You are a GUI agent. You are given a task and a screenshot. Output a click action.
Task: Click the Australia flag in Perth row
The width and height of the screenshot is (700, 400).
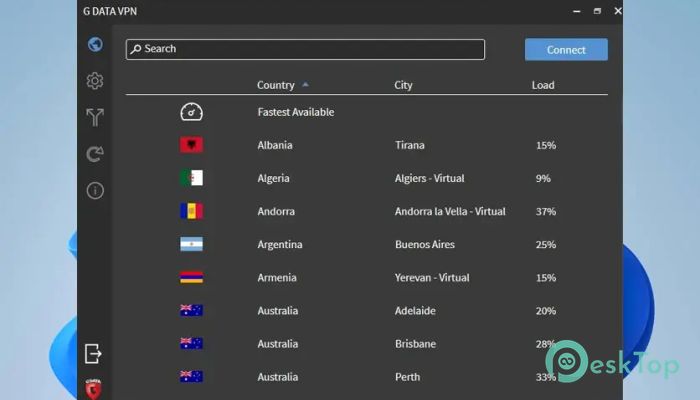tap(192, 376)
